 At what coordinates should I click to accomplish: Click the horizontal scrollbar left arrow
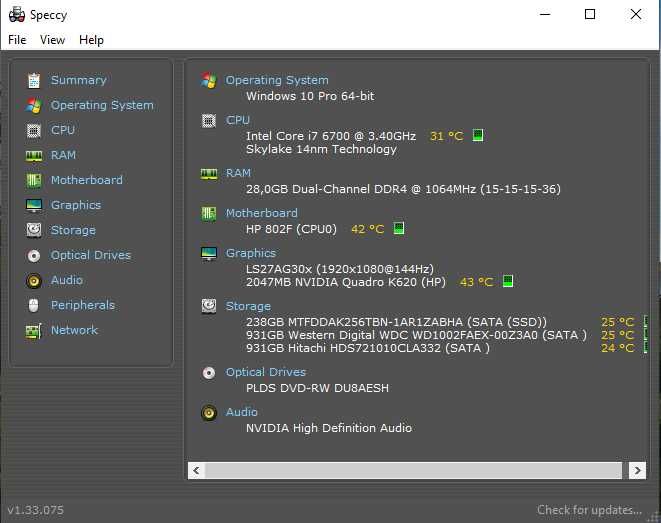tap(196, 470)
